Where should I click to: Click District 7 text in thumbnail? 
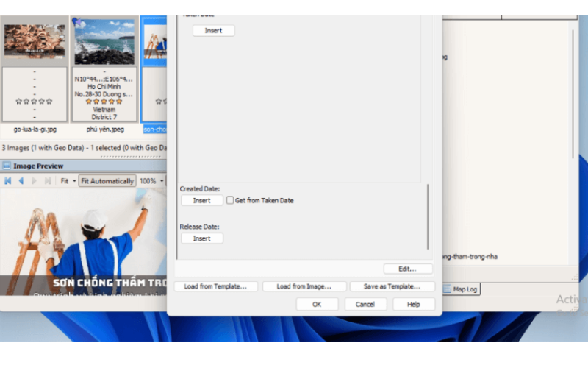click(104, 117)
